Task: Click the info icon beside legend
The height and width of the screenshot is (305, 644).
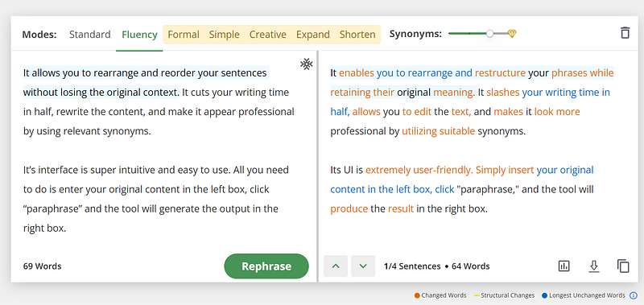Action: tap(634, 295)
